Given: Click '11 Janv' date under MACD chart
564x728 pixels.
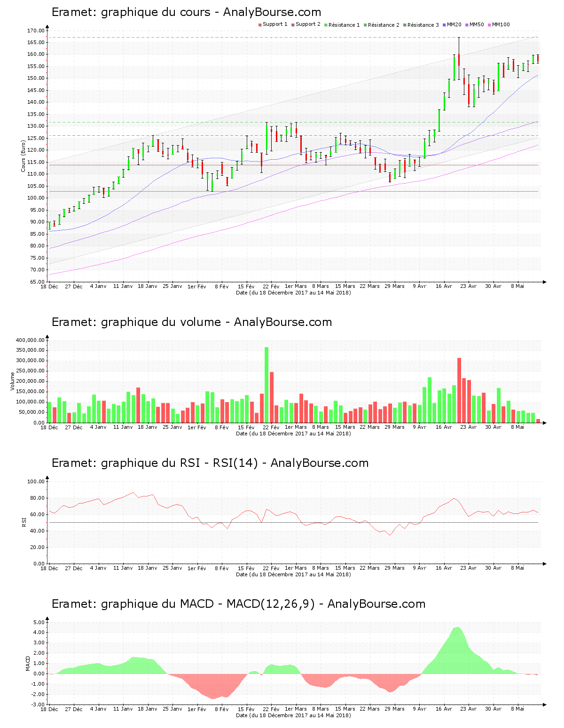Looking at the screenshot, I should tap(123, 709).
